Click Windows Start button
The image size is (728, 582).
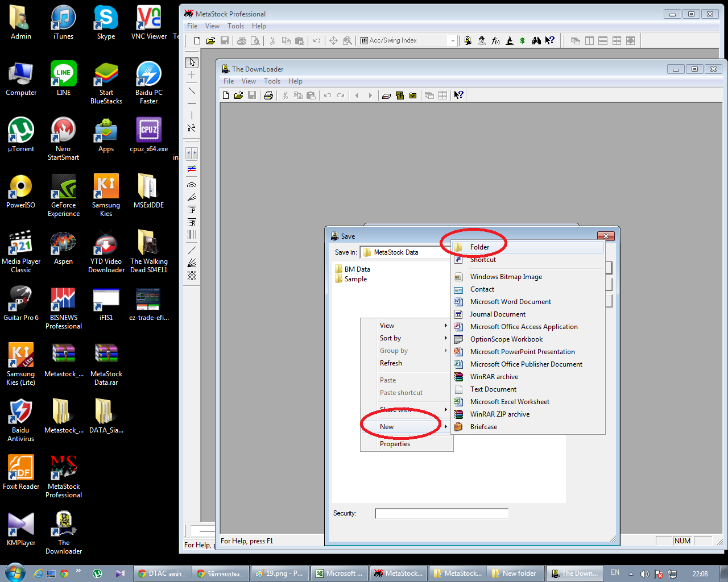(x=14, y=573)
